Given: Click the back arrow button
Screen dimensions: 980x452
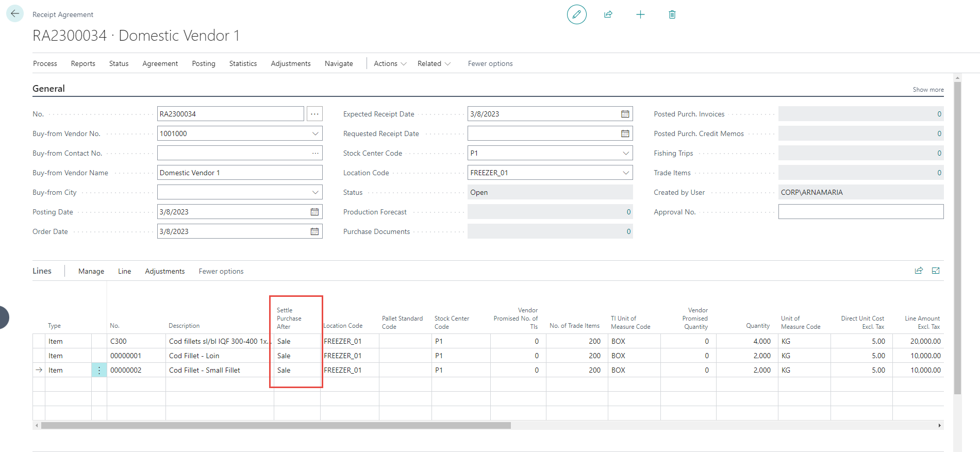Looking at the screenshot, I should pyautogui.click(x=15, y=14).
